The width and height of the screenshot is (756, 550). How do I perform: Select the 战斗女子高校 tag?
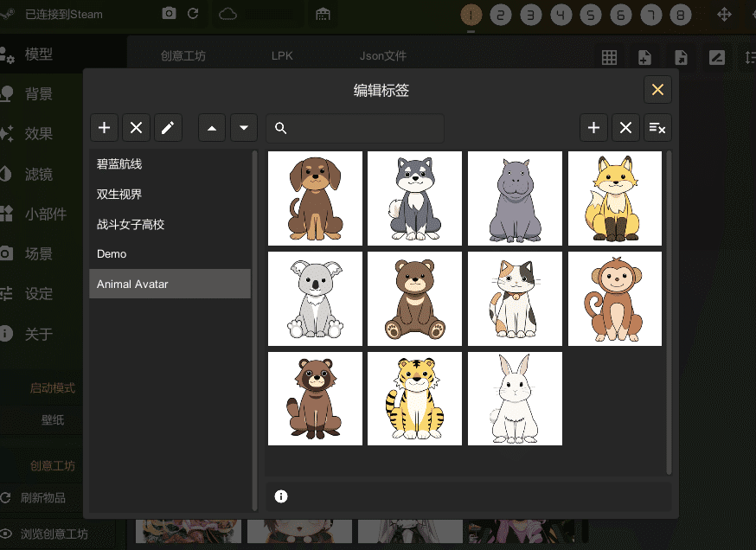pos(170,224)
